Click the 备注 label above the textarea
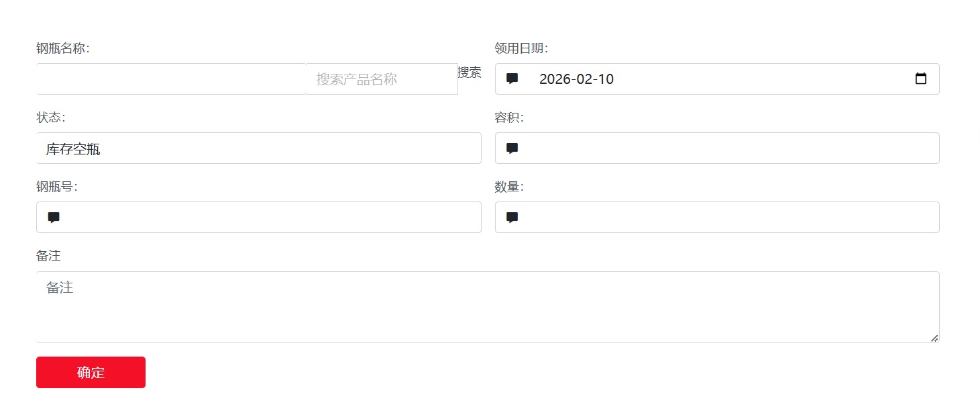This screenshot has width=980, height=413. coord(48,256)
